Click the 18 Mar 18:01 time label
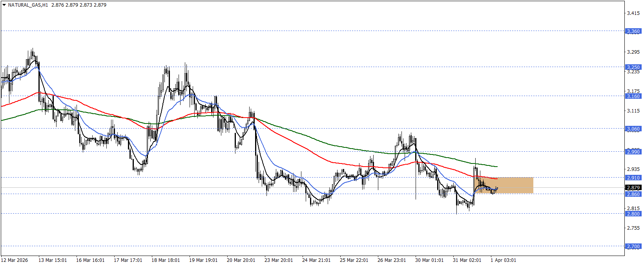 pos(166,260)
